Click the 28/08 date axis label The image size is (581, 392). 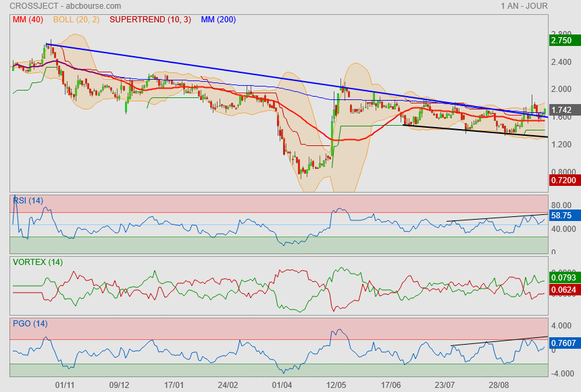(x=499, y=385)
